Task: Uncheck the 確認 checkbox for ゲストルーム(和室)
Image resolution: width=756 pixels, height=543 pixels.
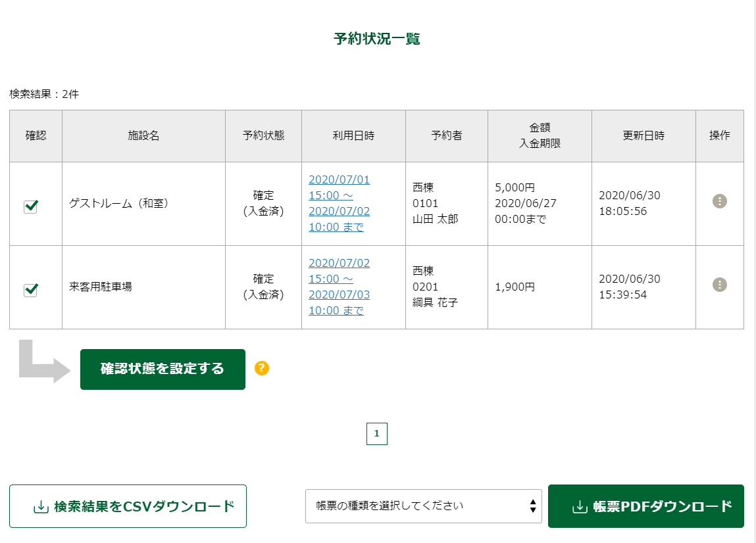Action: (x=30, y=206)
